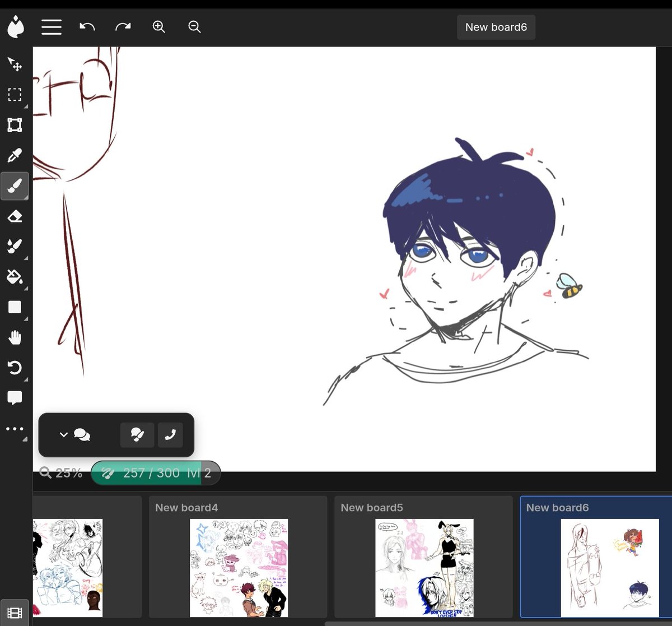This screenshot has height=626, width=672.
Task: Select the Eraser tool
Action: click(15, 216)
